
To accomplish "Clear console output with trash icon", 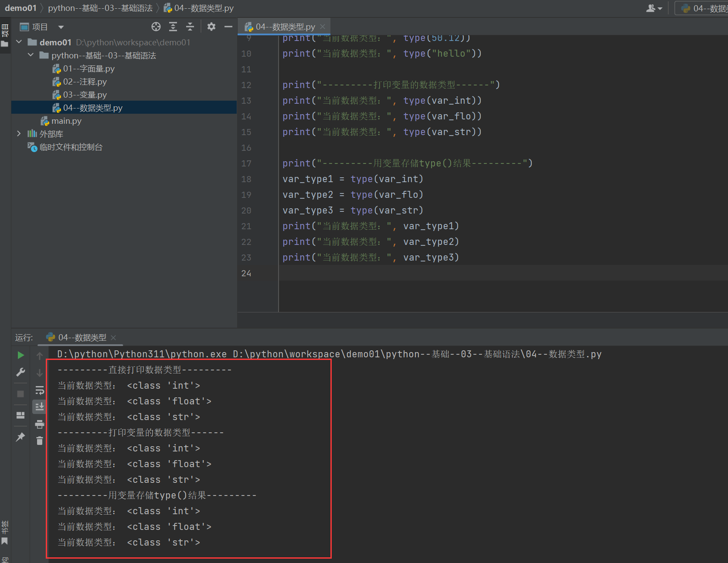I will click(40, 441).
